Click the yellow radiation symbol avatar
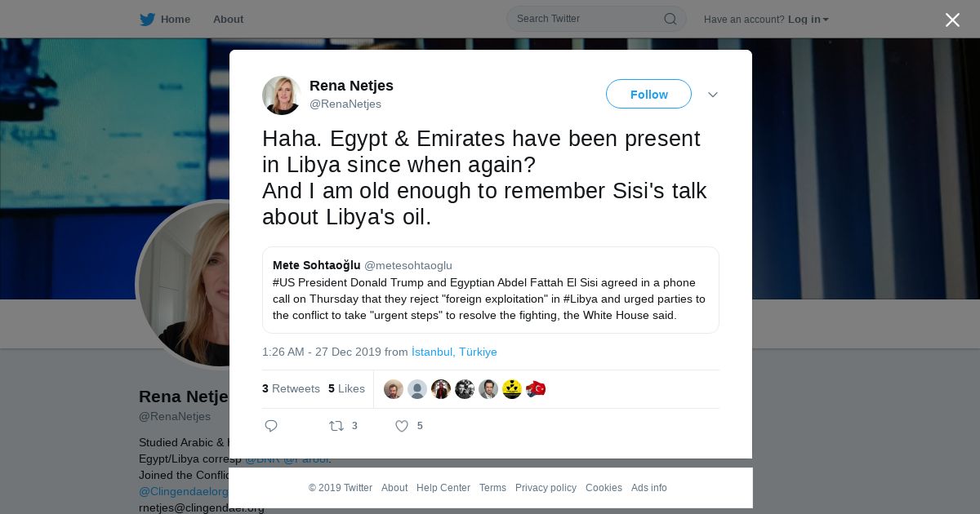Screen dimensions: 980x514 [512, 389]
